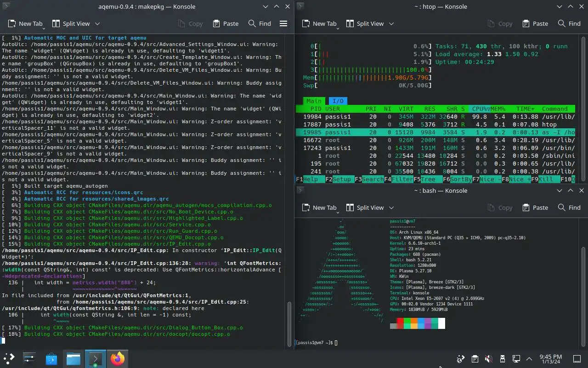Click htop TIME+ column header
Screen dimensions: 588x368
[x=526, y=109]
